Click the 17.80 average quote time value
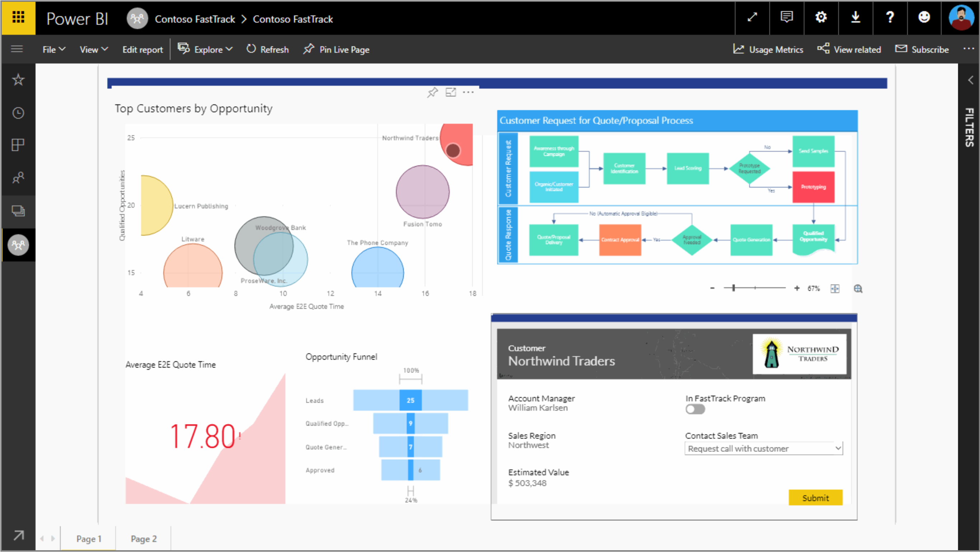 tap(203, 437)
